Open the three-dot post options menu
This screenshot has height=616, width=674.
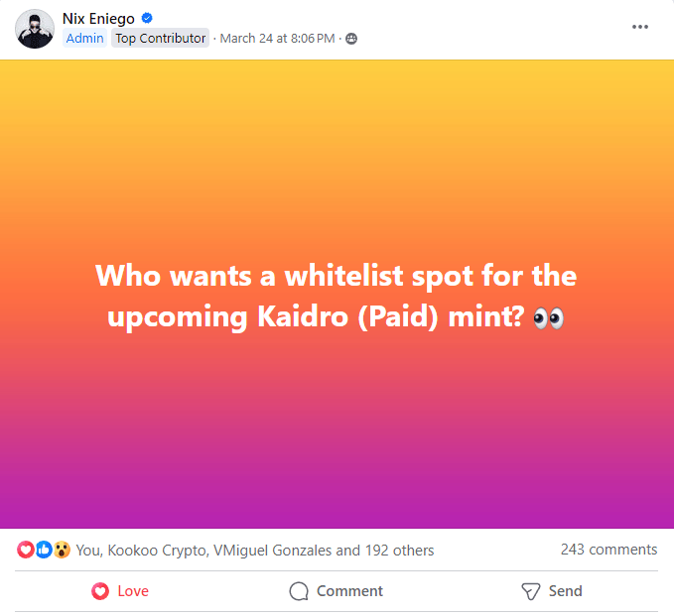[x=640, y=27]
